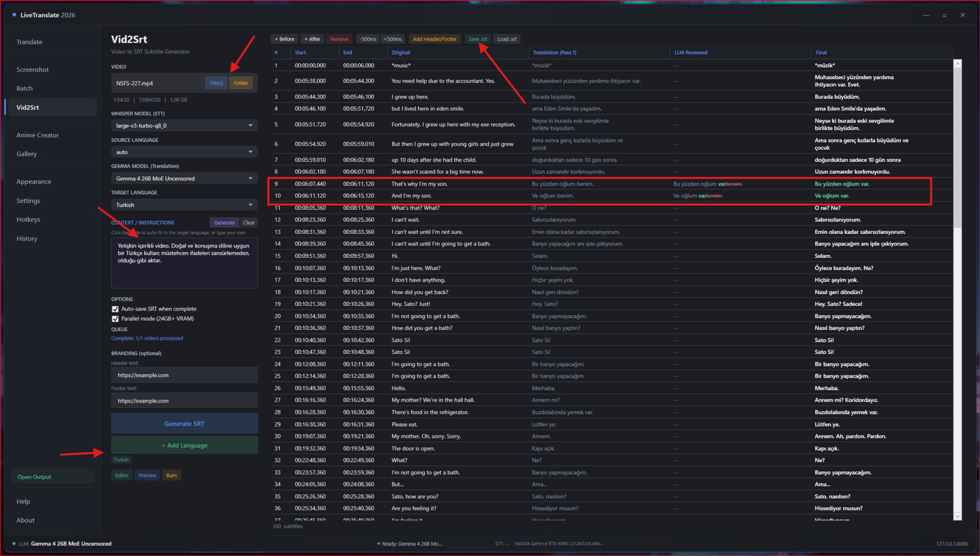
Task: Open the Gemma Model translation dropdown
Action: 184,179
